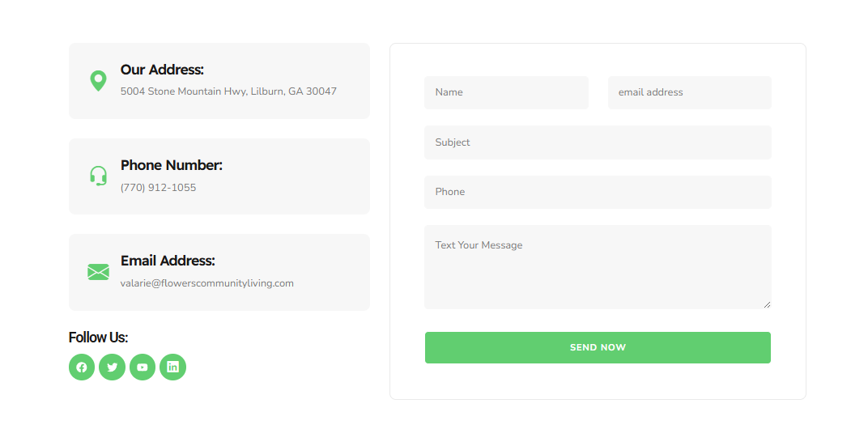Click the phone number (770) 912-1055
Image resolution: width=868 pixels, height=446 pixels.
[159, 188]
